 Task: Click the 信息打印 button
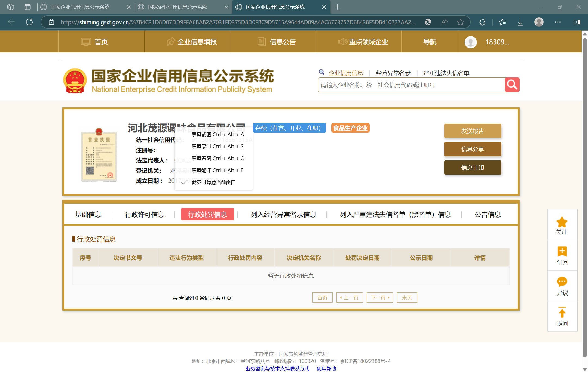(x=473, y=168)
